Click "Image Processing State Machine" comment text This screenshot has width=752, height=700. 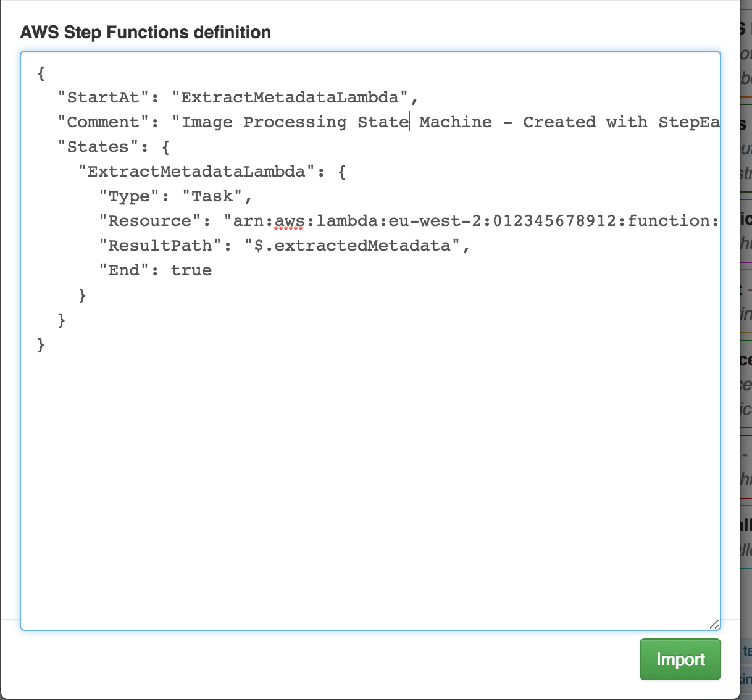coord(336,122)
